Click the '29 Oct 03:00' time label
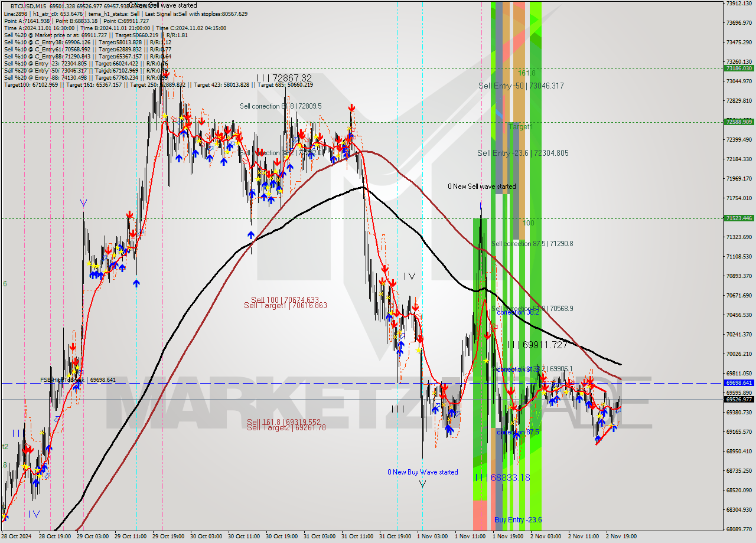This screenshot has width=756, height=543. click(x=92, y=537)
